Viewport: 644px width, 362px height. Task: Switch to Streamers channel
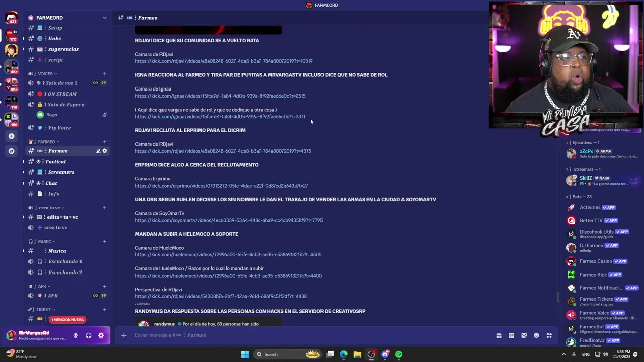[66, 172]
